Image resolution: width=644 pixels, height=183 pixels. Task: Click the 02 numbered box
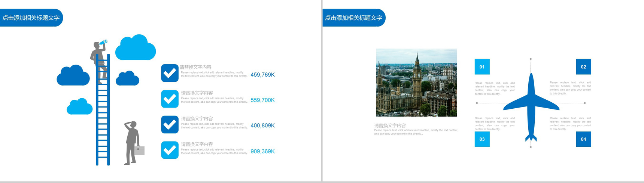pos(583,67)
